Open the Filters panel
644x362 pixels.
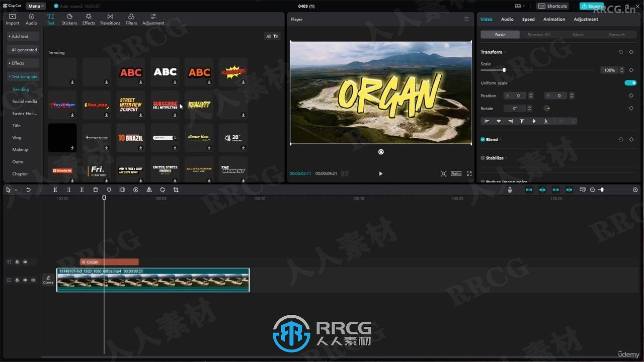tap(131, 20)
